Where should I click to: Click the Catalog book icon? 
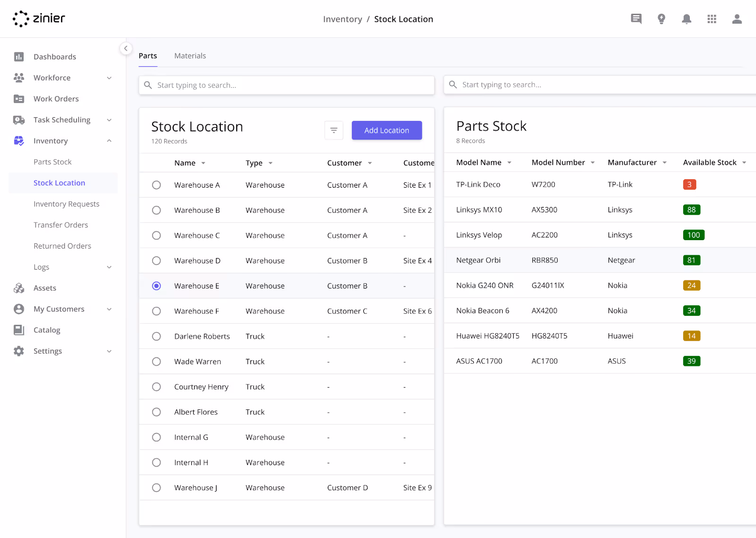[x=19, y=330]
